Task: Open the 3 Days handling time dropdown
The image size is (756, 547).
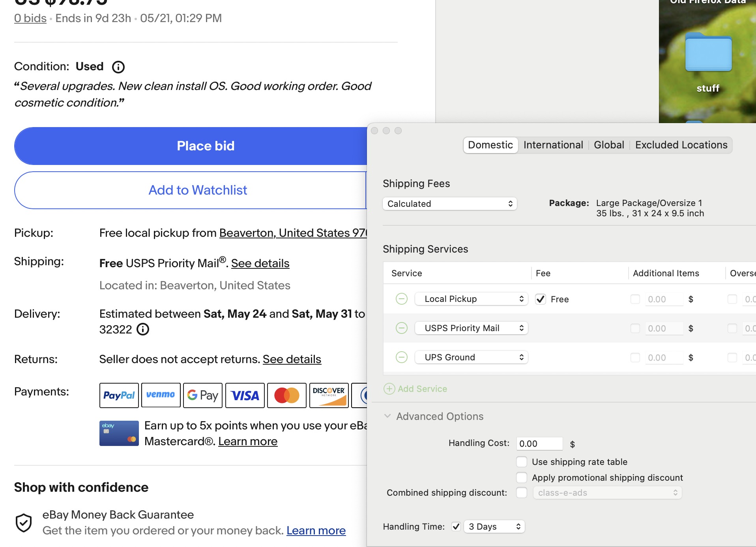Action: point(494,526)
